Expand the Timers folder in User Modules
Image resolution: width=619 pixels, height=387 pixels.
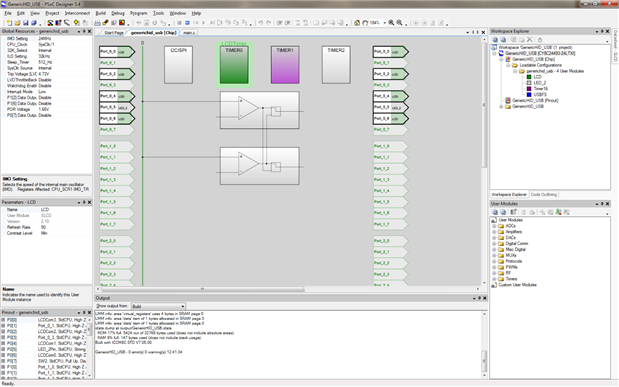pos(494,279)
